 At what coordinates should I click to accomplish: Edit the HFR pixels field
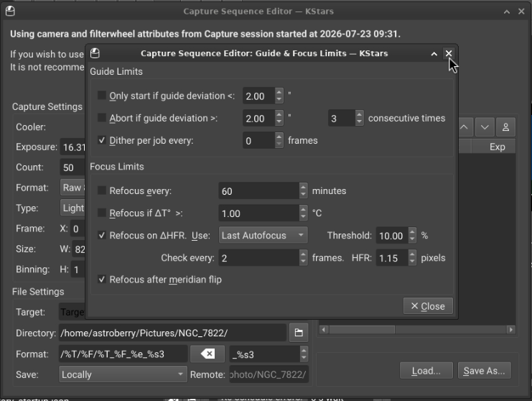point(392,258)
